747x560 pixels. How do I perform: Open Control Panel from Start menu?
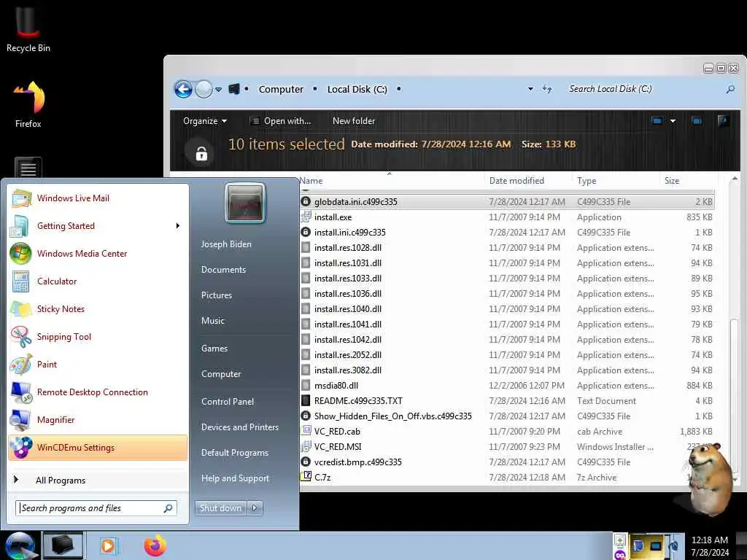228,402
